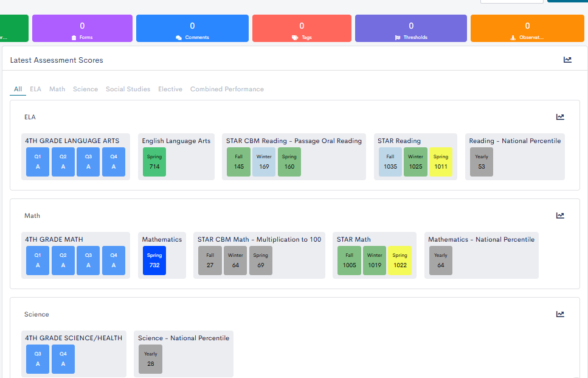The image size is (588, 378).
Task: Click the partially visible green counter card
Action: (x=14, y=28)
